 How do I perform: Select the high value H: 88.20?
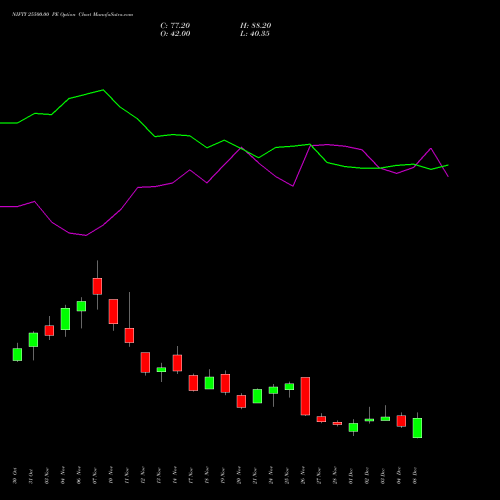click(256, 26)
